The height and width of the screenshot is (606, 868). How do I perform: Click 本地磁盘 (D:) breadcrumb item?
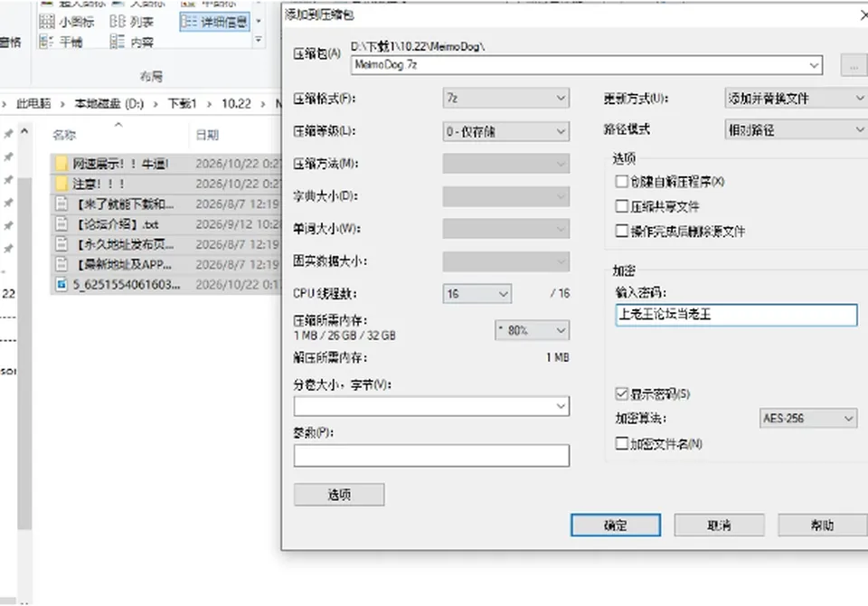pos(109,104)
